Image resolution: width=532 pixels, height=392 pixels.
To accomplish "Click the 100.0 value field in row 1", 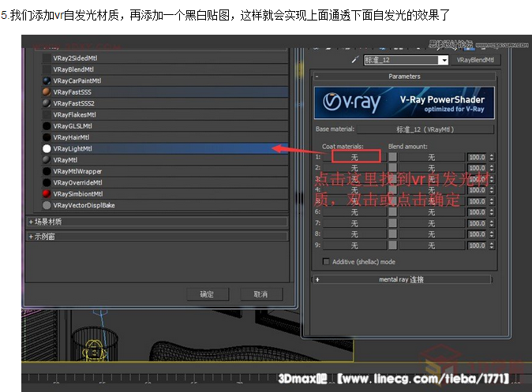I will (478, 157).
